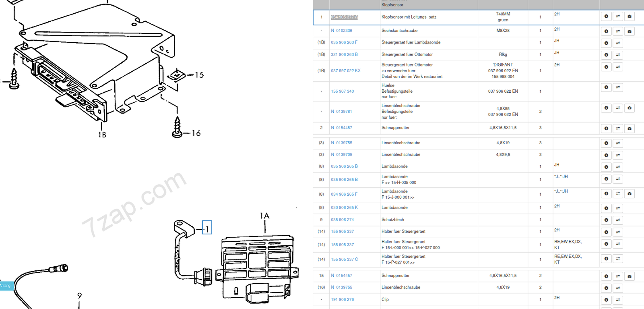
Task: Click camera icon for Sechskantschraube row
Action: click(630, 31)
